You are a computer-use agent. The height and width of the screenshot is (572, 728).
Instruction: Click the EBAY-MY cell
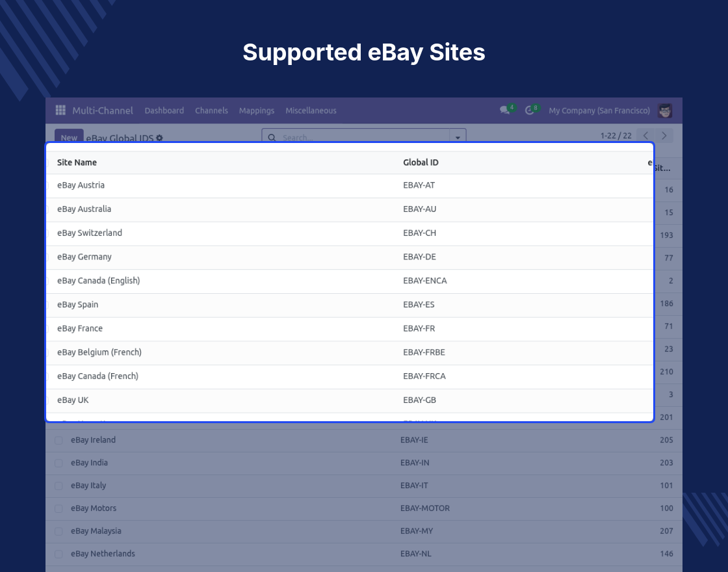click(417, 531)
